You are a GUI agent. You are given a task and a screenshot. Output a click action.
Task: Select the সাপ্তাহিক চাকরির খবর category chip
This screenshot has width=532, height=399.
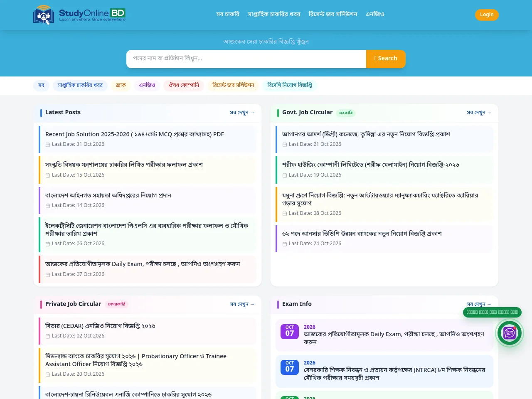click(x=80, y=85)
